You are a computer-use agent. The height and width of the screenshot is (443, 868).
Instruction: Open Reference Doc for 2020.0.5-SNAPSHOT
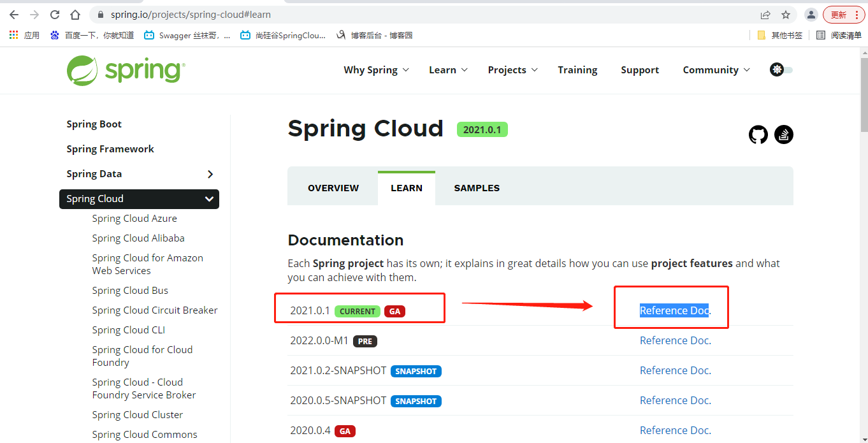(675, 400)
